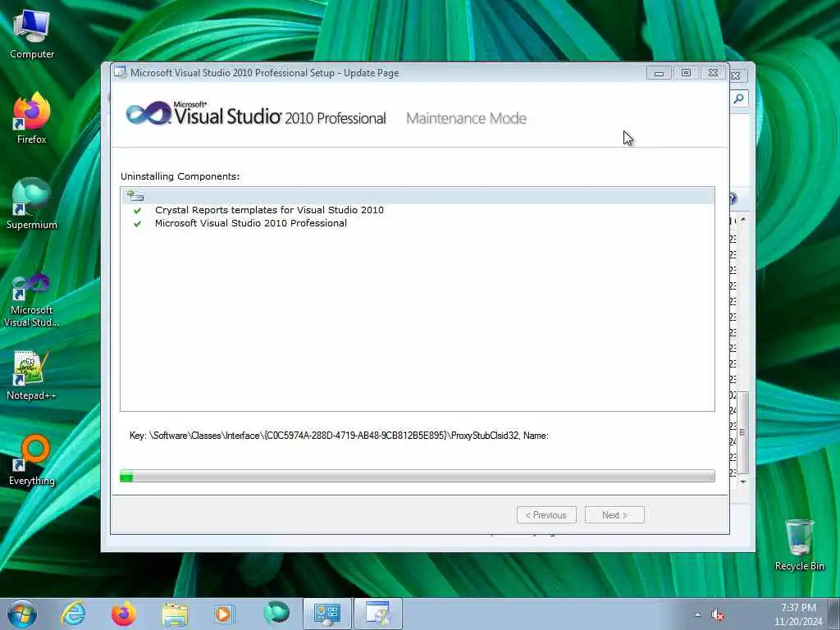This screenshot has width=840, height=630.
Task: Click the components list header icon
Action: [135, 195]
